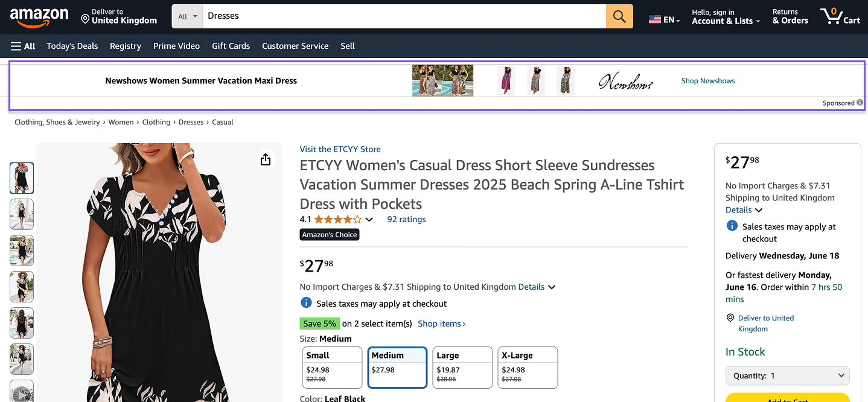This screenshot has height=402, width=868.
Task: Select the fifth product thumbnail
Action: point(22,323)
